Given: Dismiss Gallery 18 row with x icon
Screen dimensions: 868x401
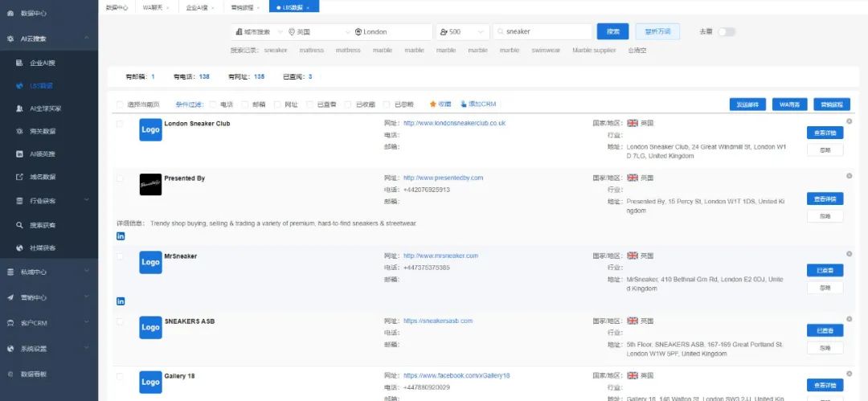Looking at the screenshot, I should [850, 374].
